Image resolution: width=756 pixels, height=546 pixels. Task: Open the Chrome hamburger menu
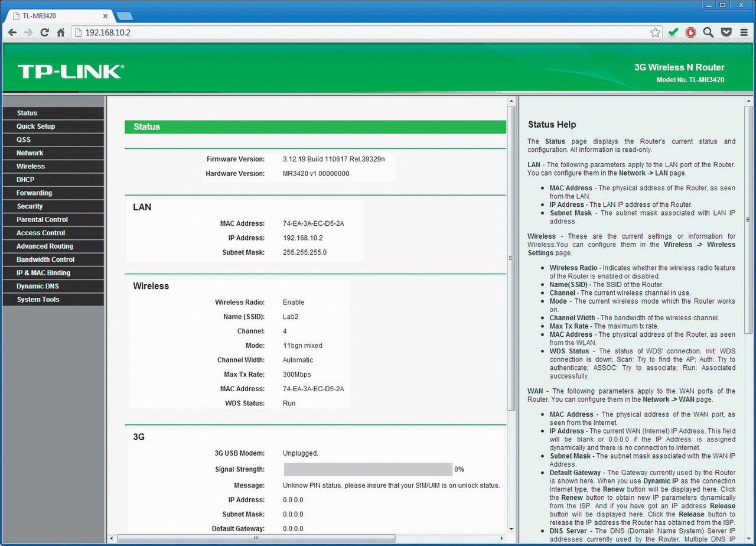pyautogui.click(x=744, y=32)
